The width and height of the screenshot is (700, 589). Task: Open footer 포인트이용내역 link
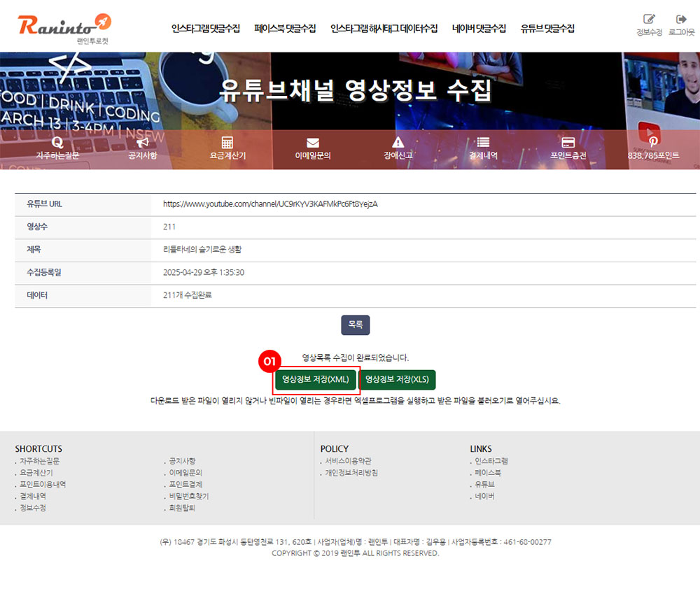pyautogui.click(x=43, y=484)
